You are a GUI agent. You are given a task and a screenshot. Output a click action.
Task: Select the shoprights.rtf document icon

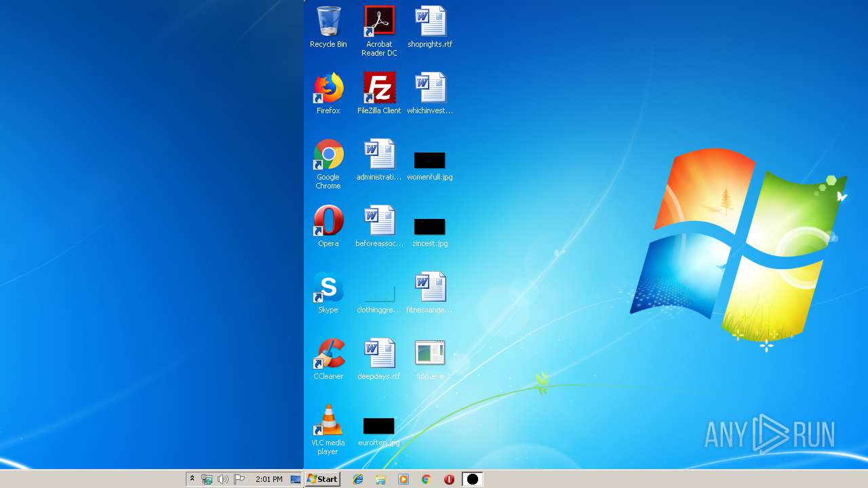tap(430, 27)
